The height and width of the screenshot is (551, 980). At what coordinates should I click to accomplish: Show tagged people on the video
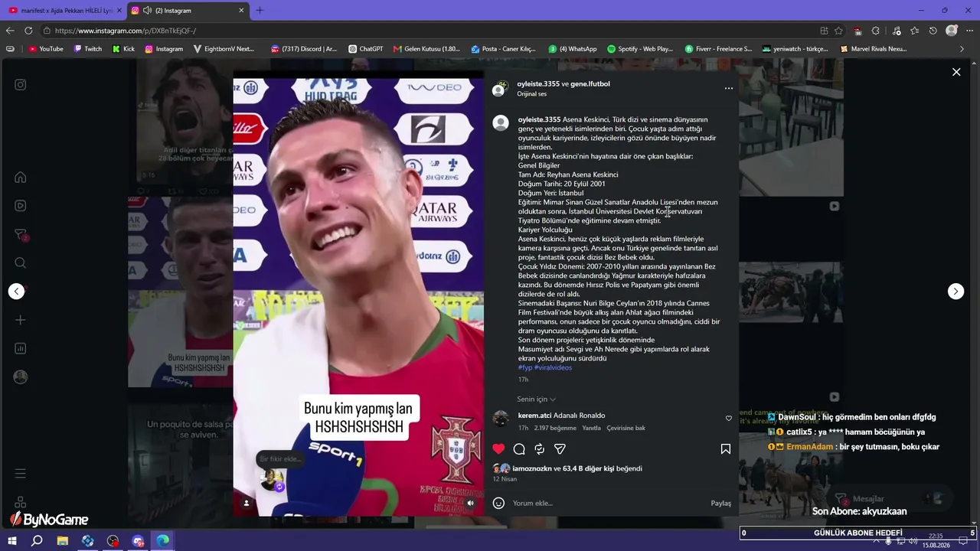coord(247,503)
